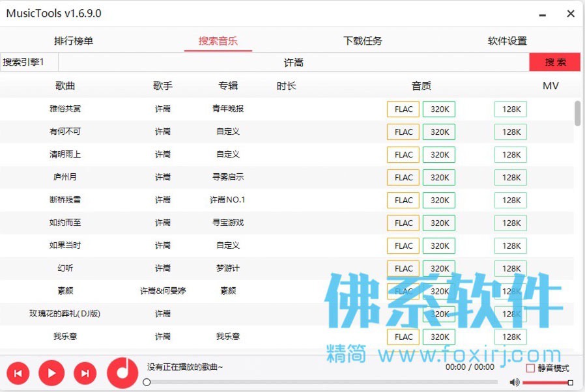585x392 pixels.
Task: Click the search text field containing 许嵩
Action: (x=294, y=62)
